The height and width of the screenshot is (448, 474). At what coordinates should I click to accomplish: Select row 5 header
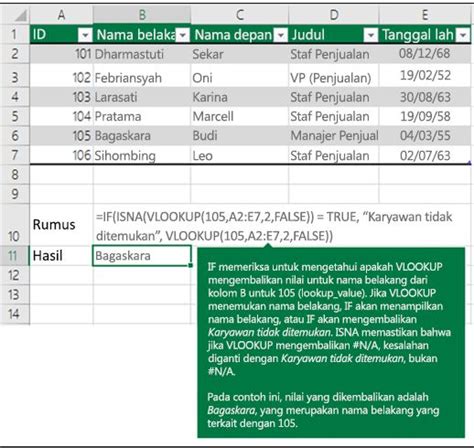coord(15,116)
